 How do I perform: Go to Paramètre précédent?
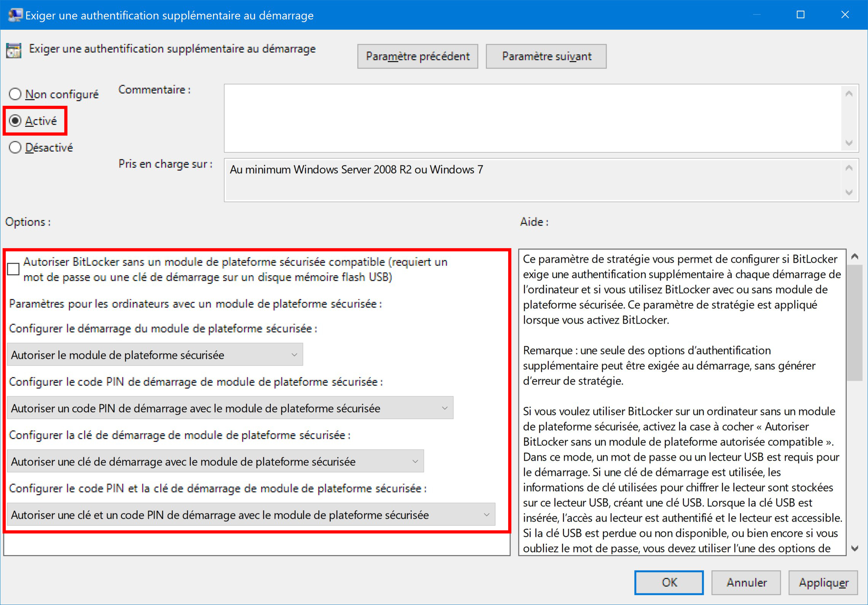point(418,56)
